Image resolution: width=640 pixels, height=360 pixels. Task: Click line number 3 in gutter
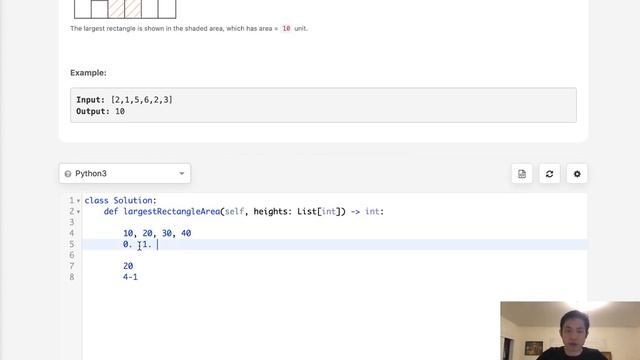[x=72, y=222]
